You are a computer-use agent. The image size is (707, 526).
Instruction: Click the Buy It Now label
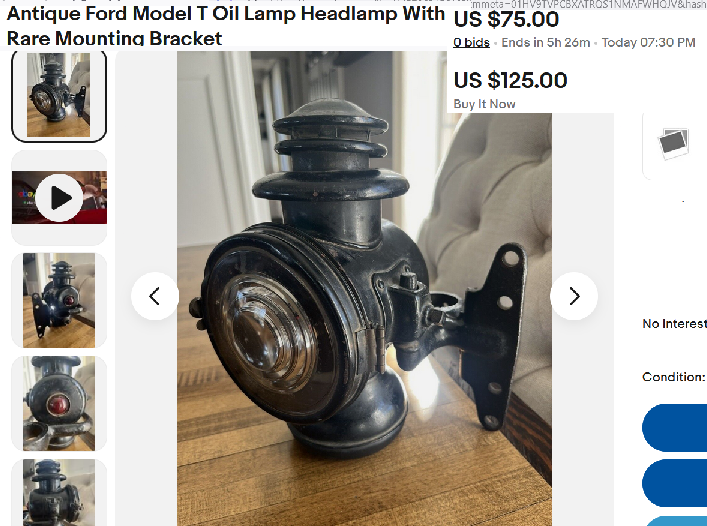tap(484, 104)
